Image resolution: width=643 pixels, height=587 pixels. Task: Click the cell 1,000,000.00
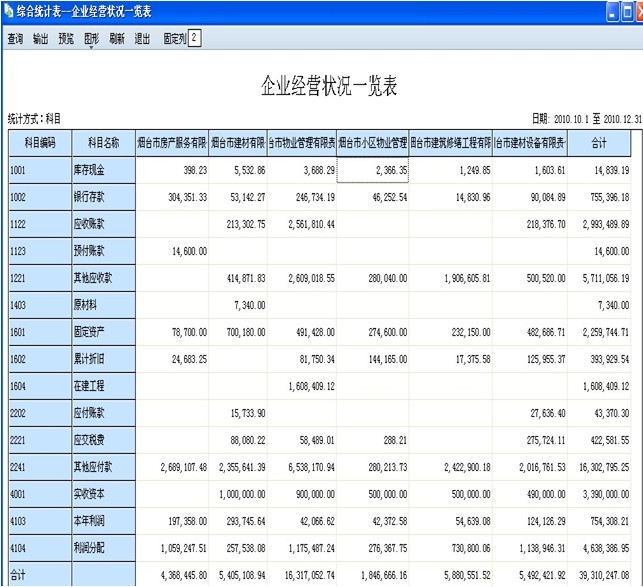(x=238, y=494)
